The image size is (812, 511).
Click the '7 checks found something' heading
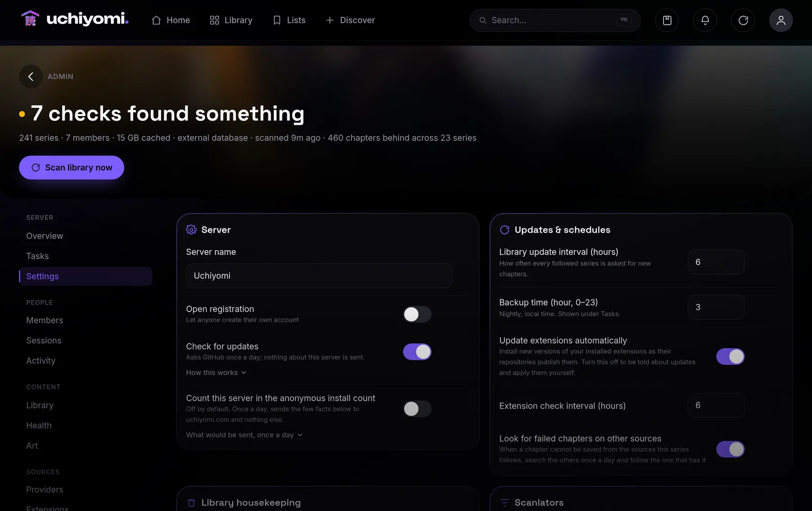167,113
